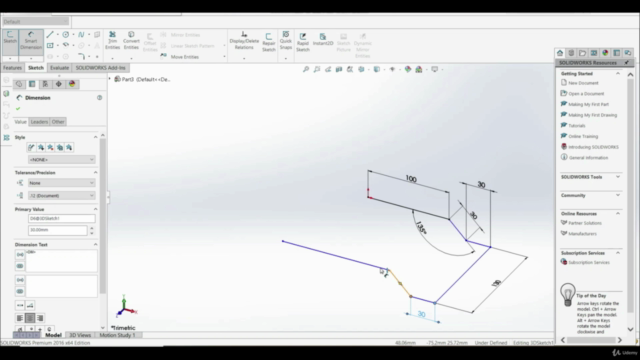Open the DimXpertManager tab icon
Viewport: 640px width, 360px height.
pos(58,84)
